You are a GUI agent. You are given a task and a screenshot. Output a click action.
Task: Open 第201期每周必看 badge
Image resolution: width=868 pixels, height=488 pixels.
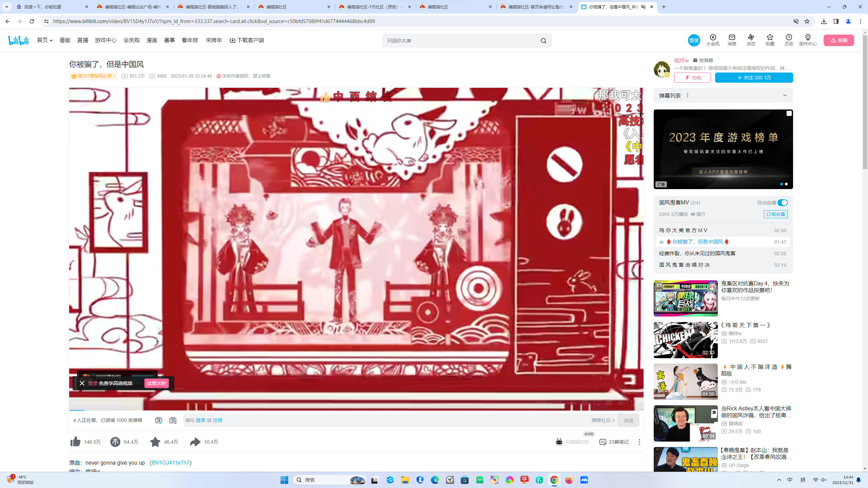click(x=93, y=76)
